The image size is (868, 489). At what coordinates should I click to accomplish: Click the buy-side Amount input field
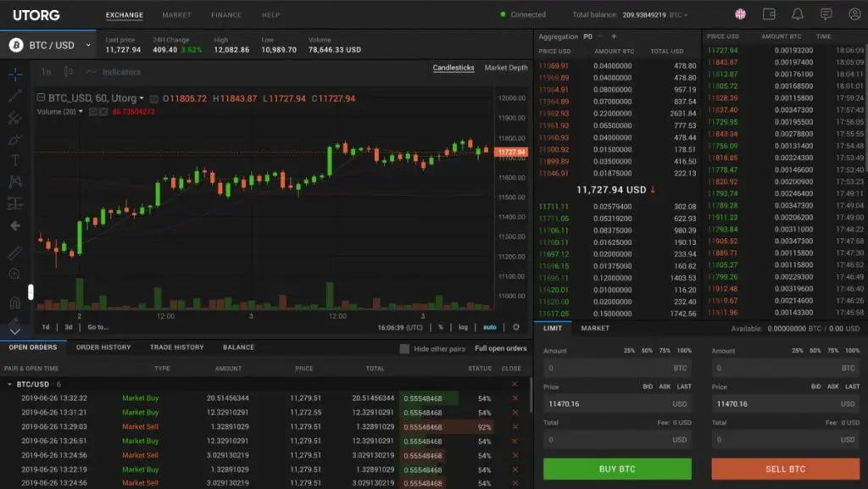click(607, 369)
